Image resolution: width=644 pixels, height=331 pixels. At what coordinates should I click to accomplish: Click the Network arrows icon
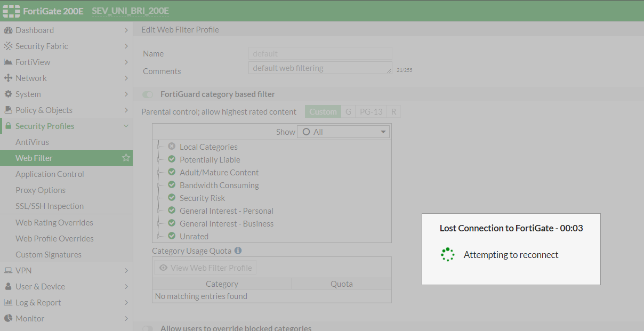pos(8,78)
